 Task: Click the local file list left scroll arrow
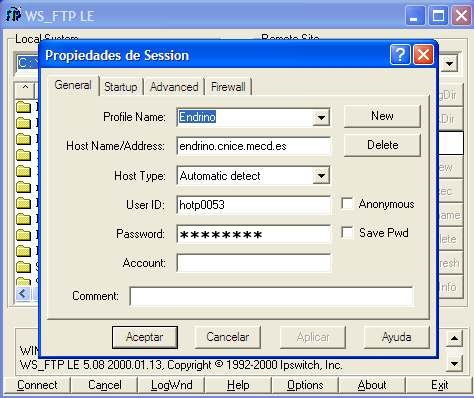tap(23, 294)
